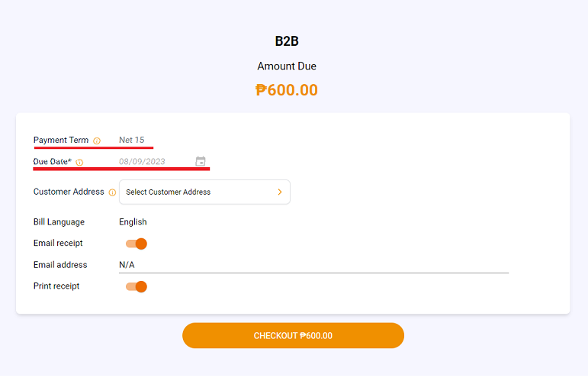Screen dimensions: 588x381
Task: Click the ₱600.00 Amount Due total
Action: (287, 90)
